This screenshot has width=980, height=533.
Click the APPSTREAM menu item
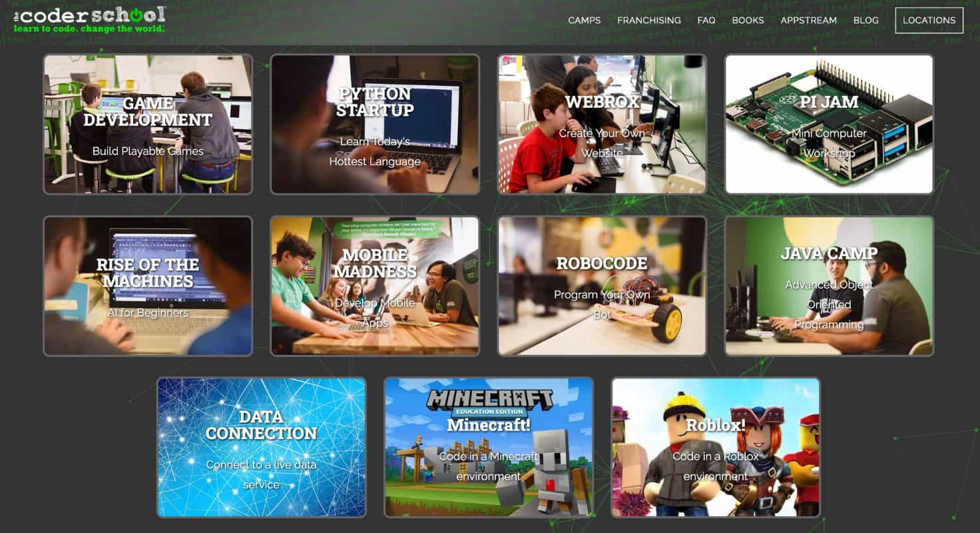808,20
